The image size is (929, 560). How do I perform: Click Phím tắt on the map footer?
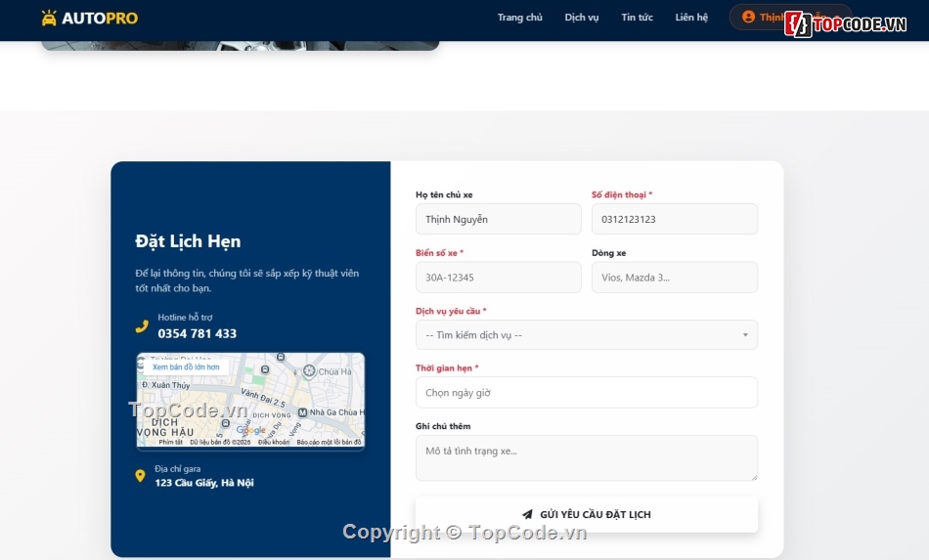coord(170,442)
